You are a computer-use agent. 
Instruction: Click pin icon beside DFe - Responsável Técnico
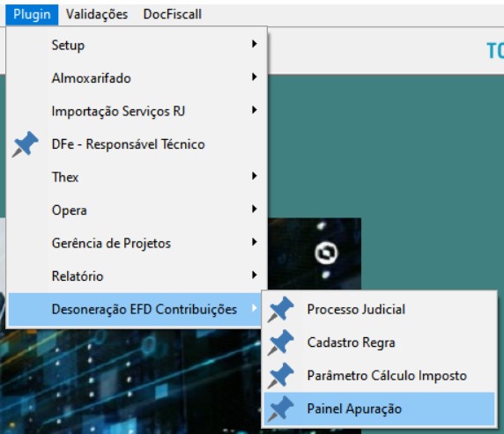[25, 144]
